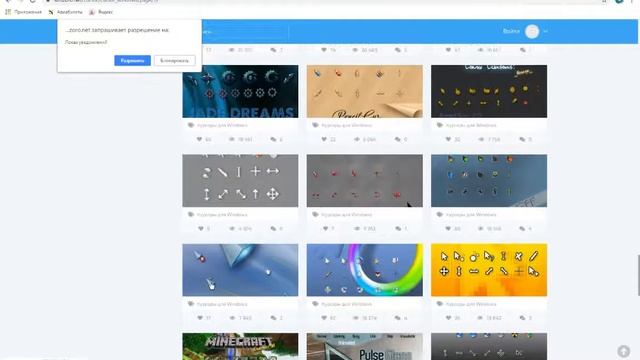Open the rainbow ring cursor pack thumbnail

tap(364, 270)
